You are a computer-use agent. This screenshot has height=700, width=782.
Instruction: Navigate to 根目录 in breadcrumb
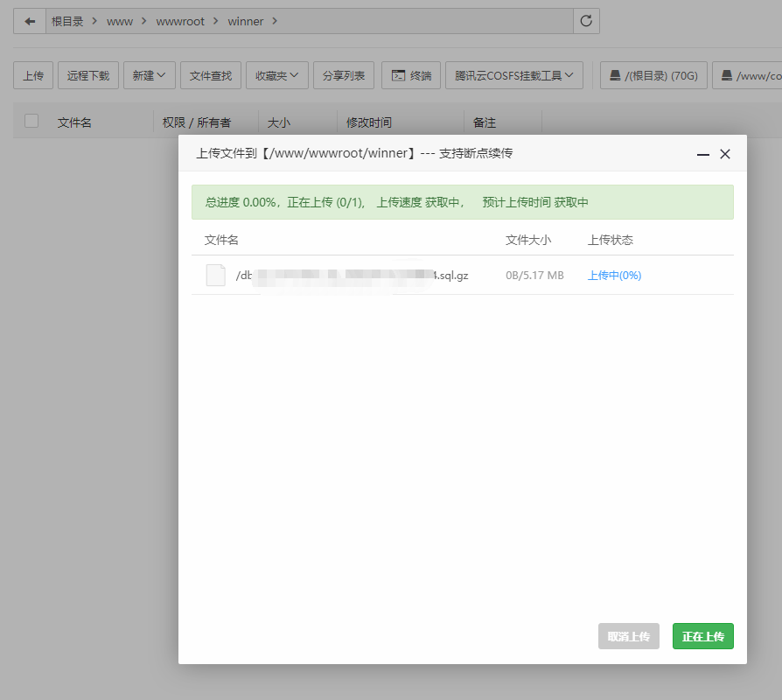67,22
